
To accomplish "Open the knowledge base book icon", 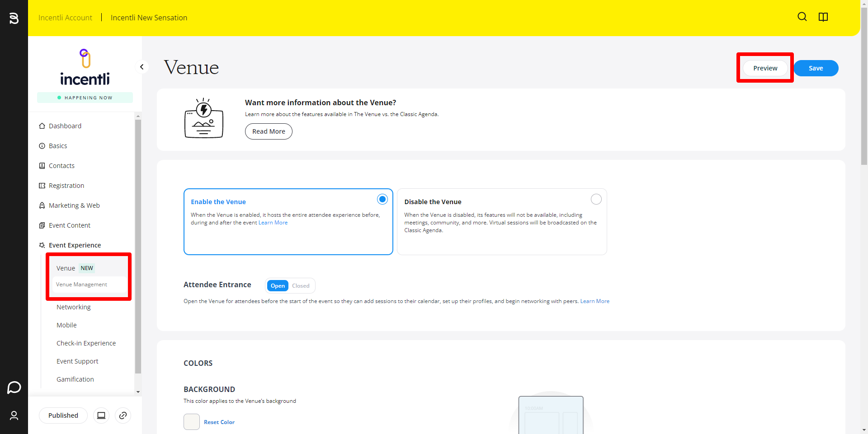I will (x=823, y=17).
